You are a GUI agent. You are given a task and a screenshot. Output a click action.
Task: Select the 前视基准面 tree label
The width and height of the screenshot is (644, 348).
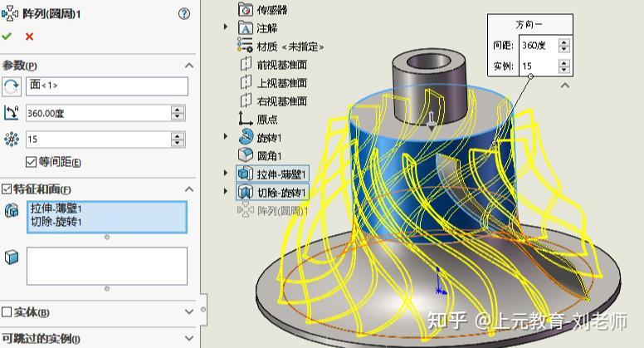[x=282, y=65]
